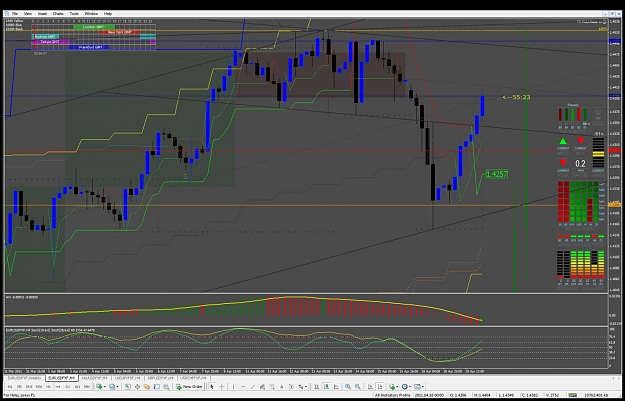The image size is (625, 401).
Task: Select the Vertical Line tool
Action: [233, 387]
